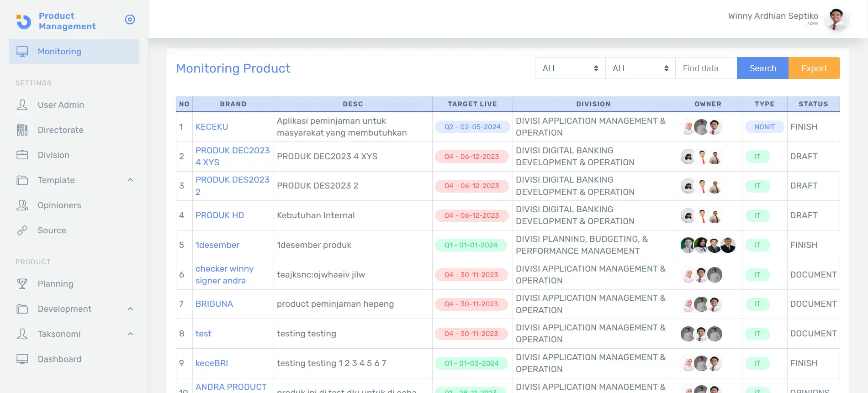Click the Dashboard monitor icon
Image resolution: width=868 pixels, height=393 pixels.
[x=22, y=359]
